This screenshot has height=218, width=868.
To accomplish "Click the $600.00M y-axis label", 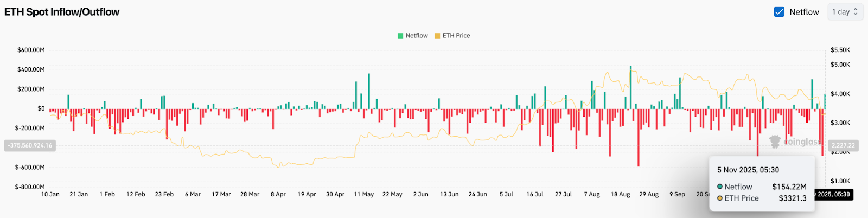I will tap(31, 50).
